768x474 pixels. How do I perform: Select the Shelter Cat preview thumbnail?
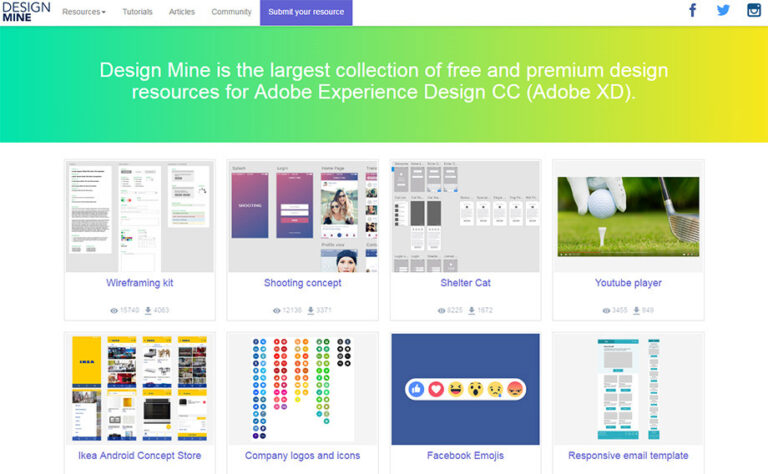tap(465, 216)
